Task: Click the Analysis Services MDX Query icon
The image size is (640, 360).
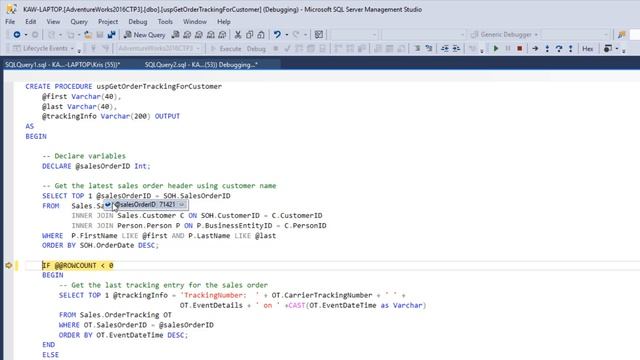Action: pyautogui.click(x=187, y=35)
